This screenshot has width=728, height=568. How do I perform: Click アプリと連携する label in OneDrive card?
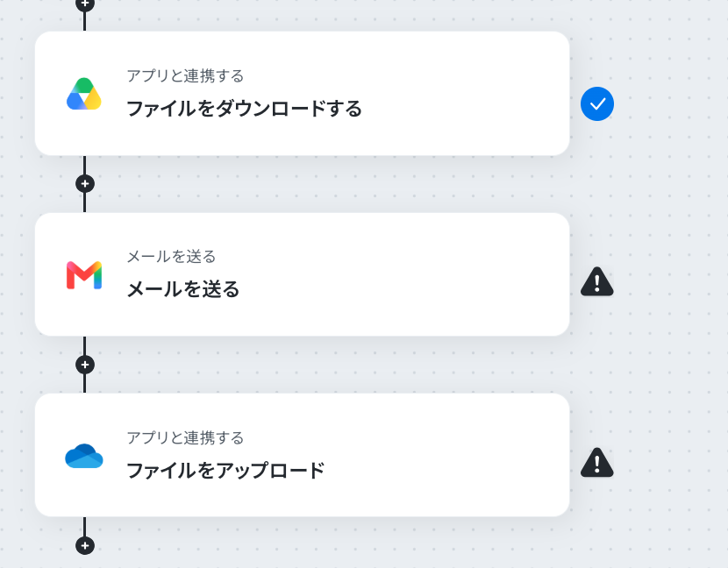click(x=185, y=437)
